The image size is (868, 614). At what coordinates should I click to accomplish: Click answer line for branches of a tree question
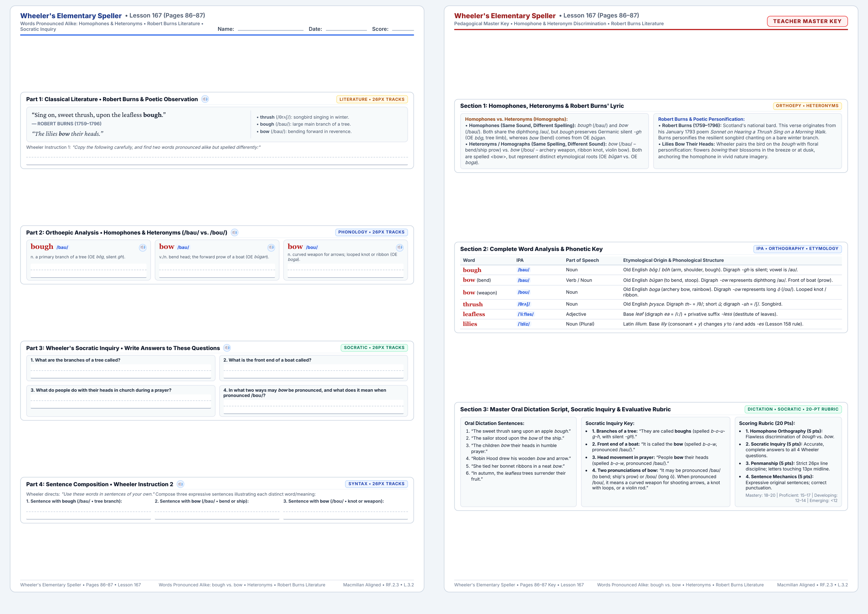121,371
